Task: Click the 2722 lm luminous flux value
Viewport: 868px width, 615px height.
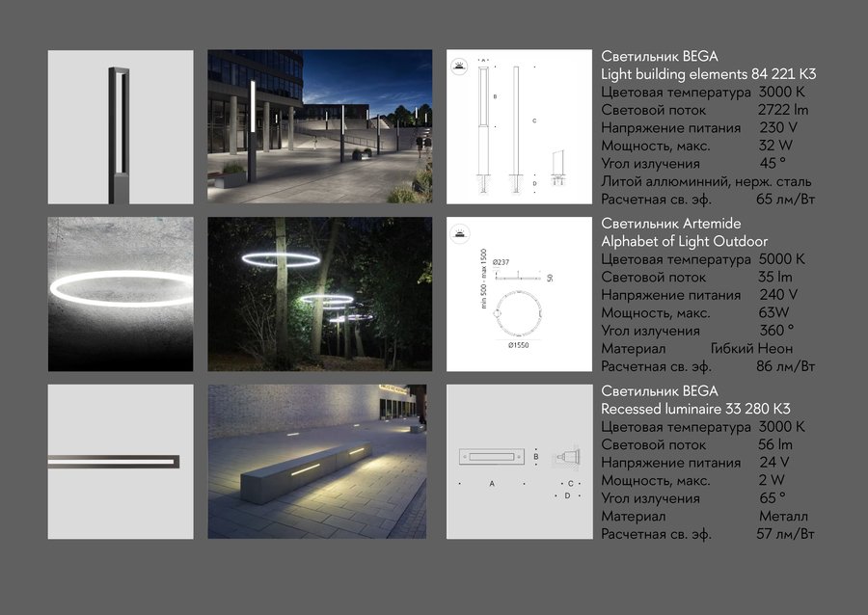Action: pyautogui.click(x=783, y=110)
